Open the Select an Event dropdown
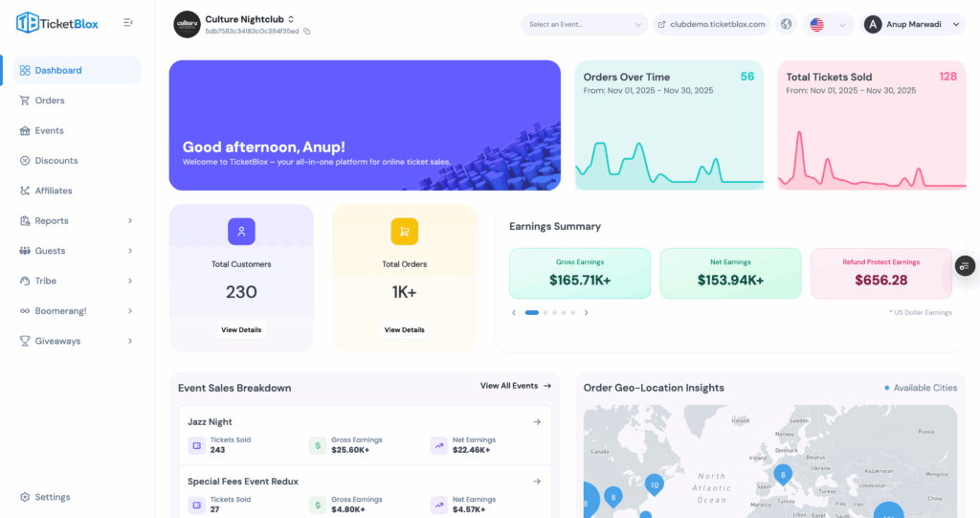Viewport: 980px width, 518px height. click(585, 24)
